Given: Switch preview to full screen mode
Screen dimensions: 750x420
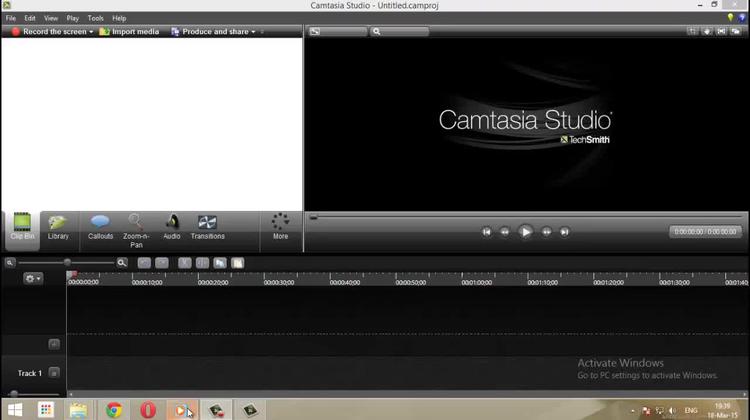Looking at the screenshot, I should coord(721,32).
